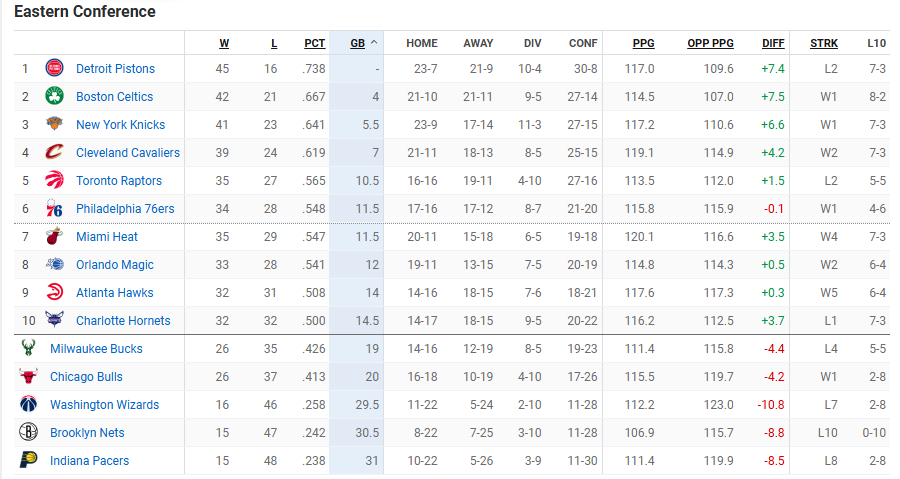
Task: Click the New York Knicks logo
Action: tap(55, 124)
